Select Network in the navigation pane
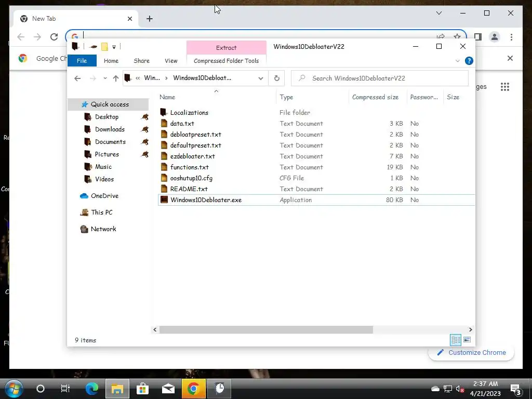Image resolution: width=532 pixels, height=399 pixels. tap(103, 229)
